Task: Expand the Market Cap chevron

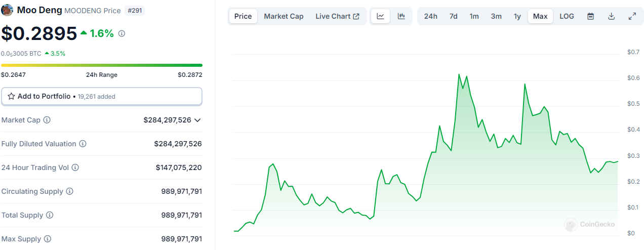Action: (x=197, y=120)
